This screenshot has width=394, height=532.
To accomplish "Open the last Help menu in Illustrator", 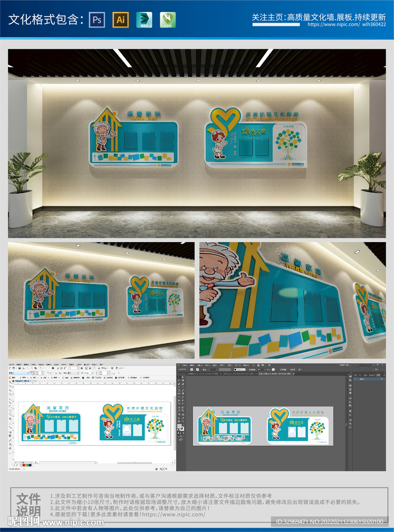I will (246, 365).
